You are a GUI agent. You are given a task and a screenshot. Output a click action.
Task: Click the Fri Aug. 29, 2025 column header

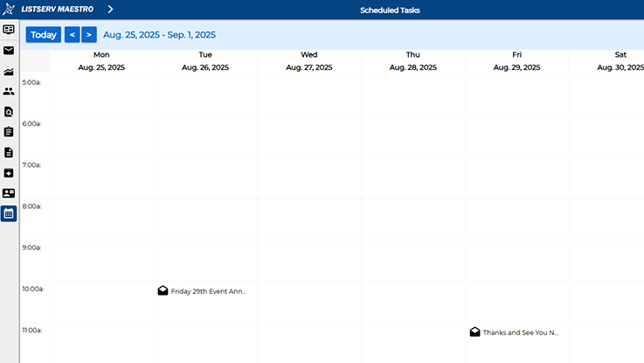(516, 61)
